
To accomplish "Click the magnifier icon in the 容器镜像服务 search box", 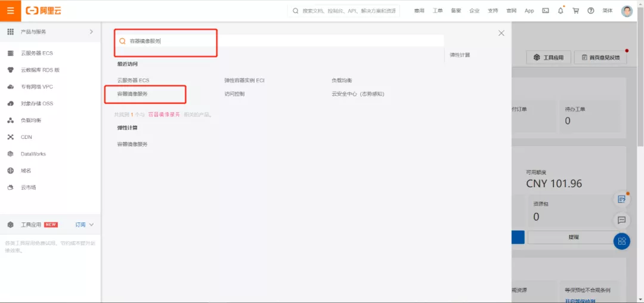I will click(122, 41).
